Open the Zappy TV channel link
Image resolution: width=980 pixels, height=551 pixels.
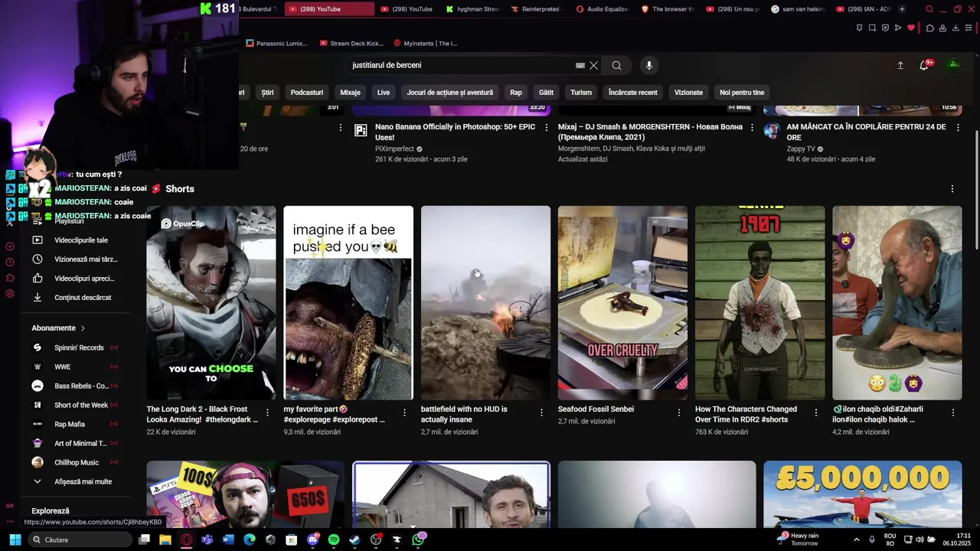click(801, 148)
